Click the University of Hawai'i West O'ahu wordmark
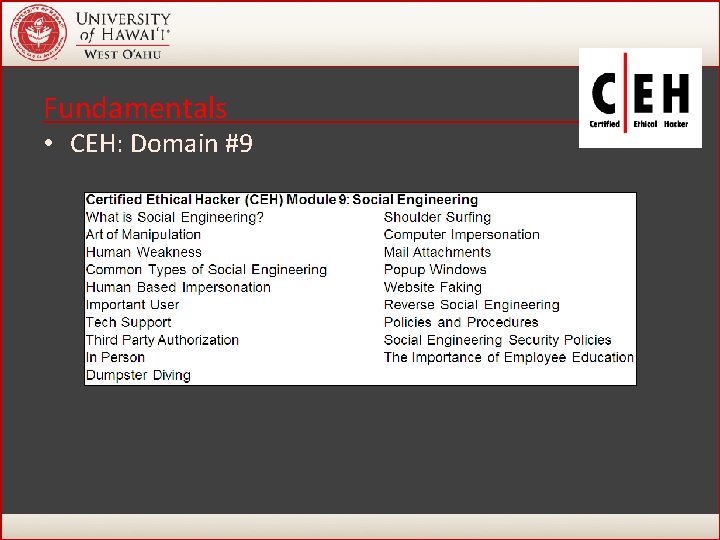Screen dimensions: 720x540 tap(123, 35)
